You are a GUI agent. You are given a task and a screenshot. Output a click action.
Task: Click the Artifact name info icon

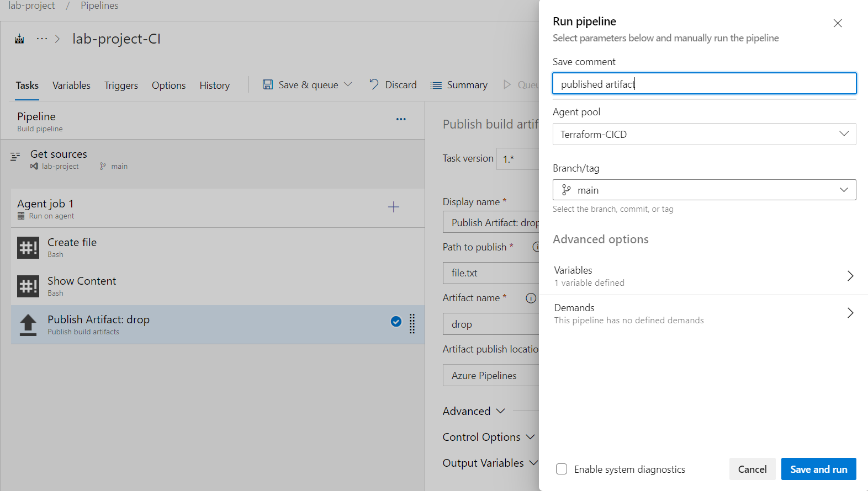pyautogui.click(x=531, y=298)
